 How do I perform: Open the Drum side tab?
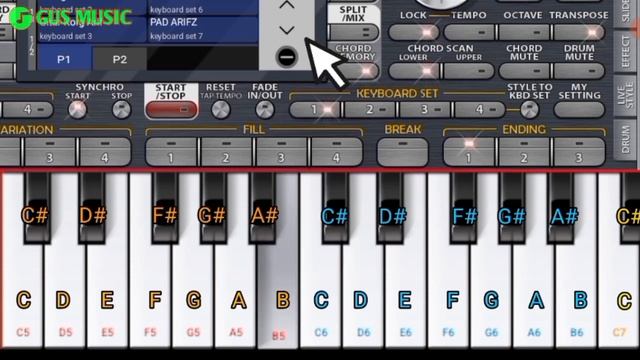(625, 140)
